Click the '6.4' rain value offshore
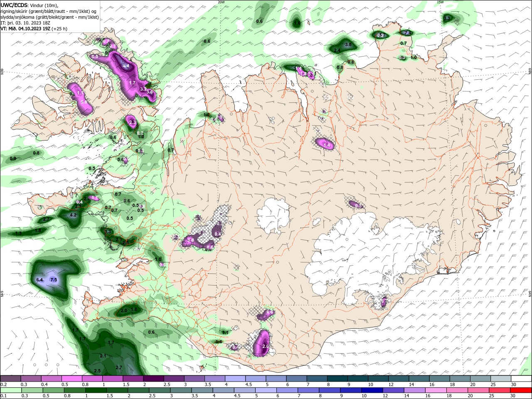This screenshot has height=399, width=532. 40,280
